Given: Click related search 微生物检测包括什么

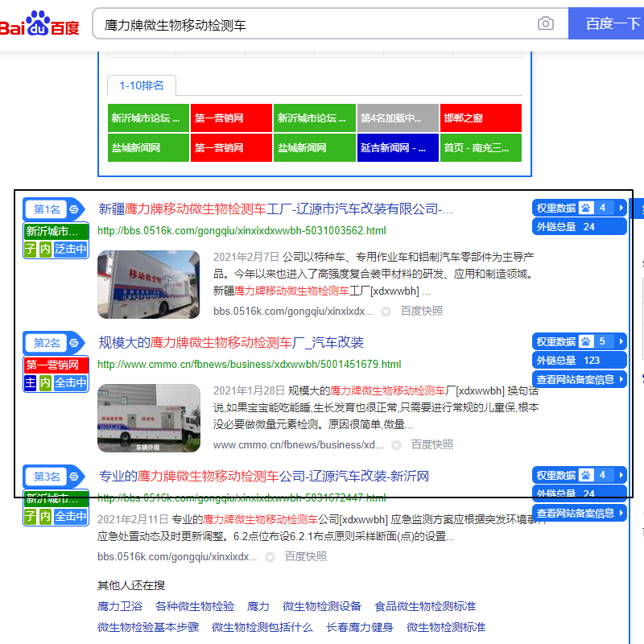Looking at the screenshot, I should [262, 627].
